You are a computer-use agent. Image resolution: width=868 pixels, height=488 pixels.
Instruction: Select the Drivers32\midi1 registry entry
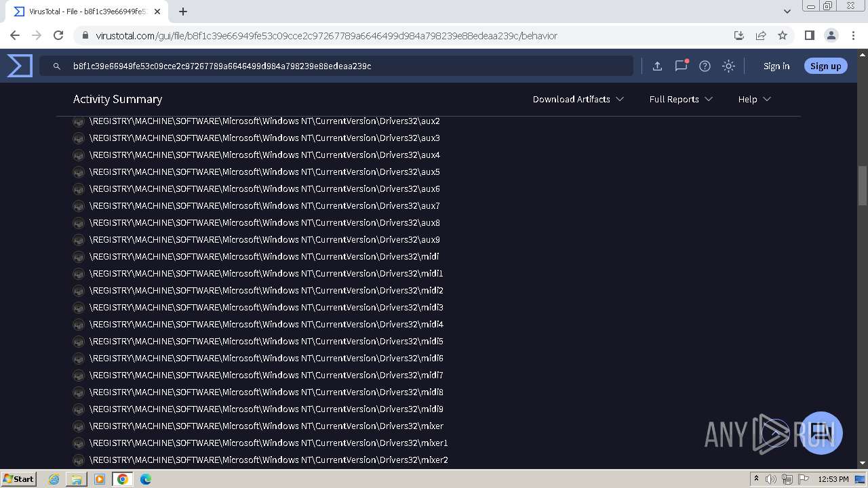point(266,274)
